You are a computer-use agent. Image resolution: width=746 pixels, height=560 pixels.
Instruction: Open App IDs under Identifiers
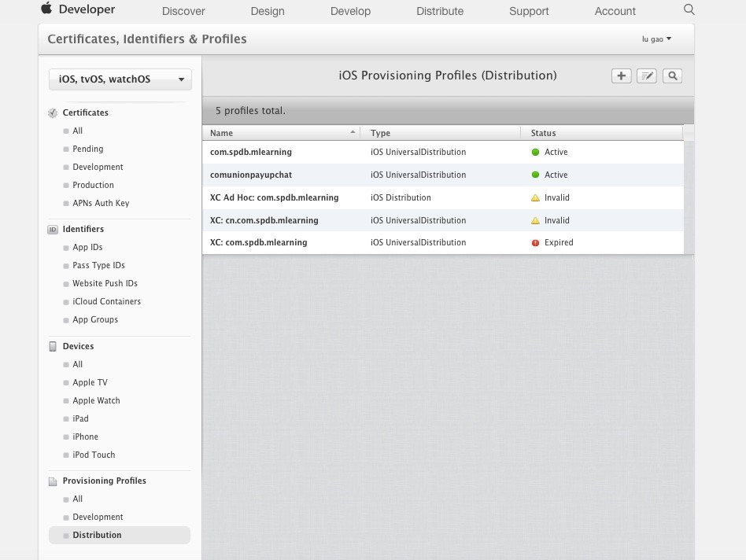87,247
